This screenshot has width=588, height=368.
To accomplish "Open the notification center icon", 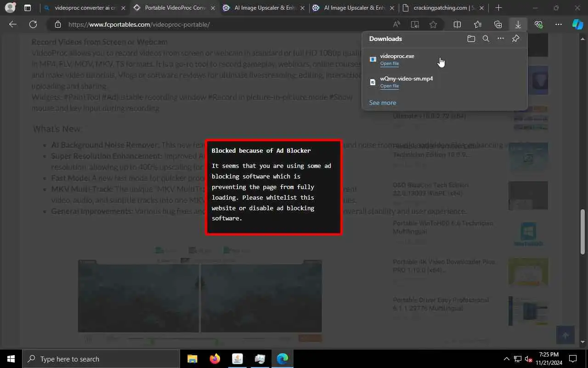I will click(573, 359).
